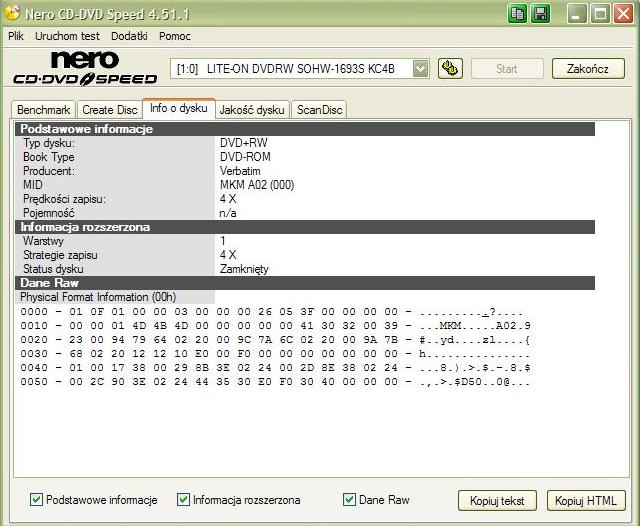This screenshot has width=640, height=526.
Task: Click the save floppy icon in the title bar
Action: [x=541, y=14]
